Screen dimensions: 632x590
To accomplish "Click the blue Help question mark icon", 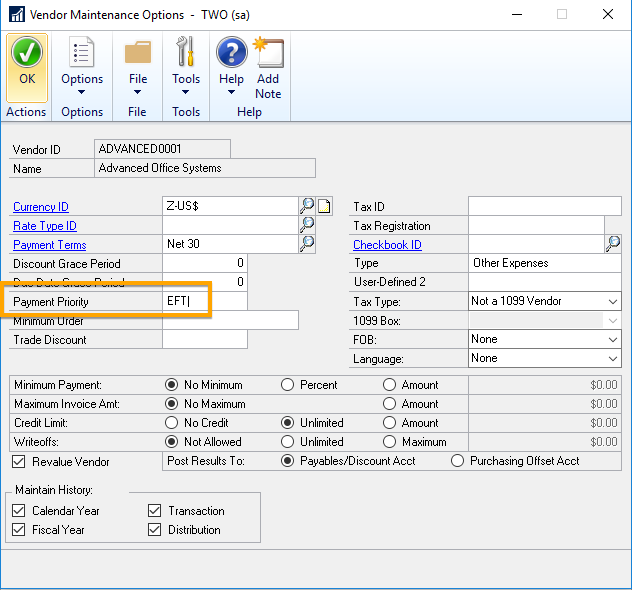I will [x=232, y=52].
